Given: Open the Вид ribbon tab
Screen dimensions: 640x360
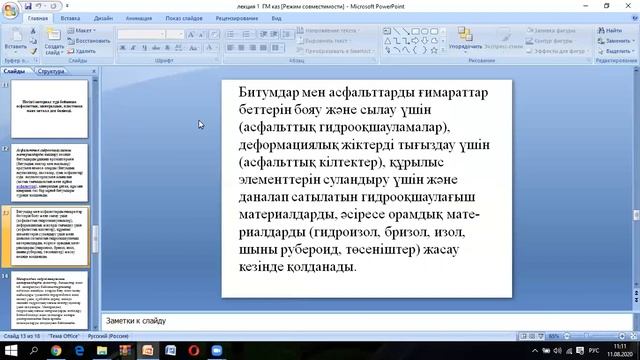Looking at the screenshot, I should [276, 18].
